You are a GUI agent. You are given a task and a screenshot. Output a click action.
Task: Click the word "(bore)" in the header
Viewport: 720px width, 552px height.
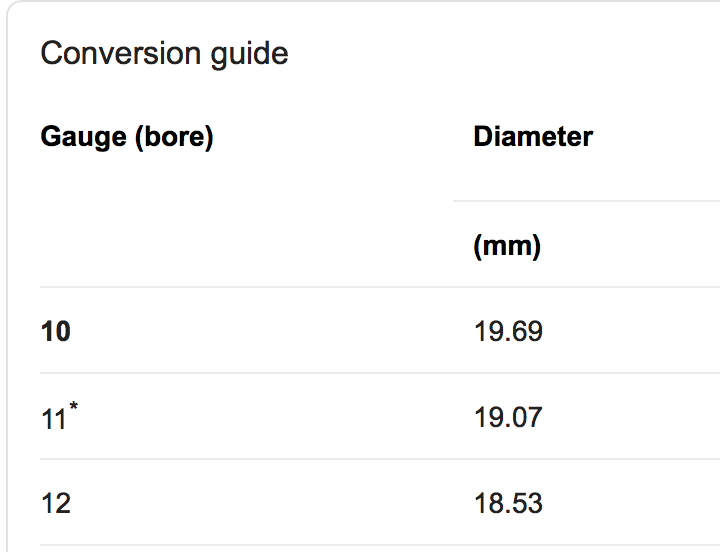[174, 137]
